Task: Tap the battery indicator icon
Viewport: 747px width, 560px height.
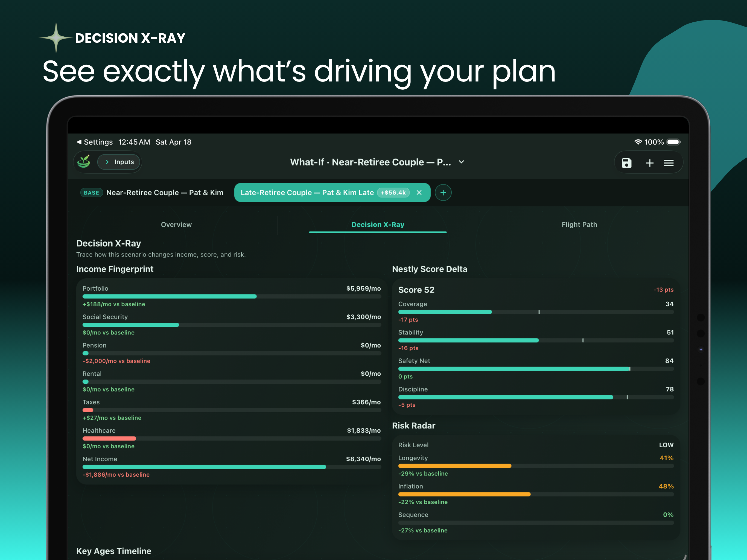Action: point(673,142)
